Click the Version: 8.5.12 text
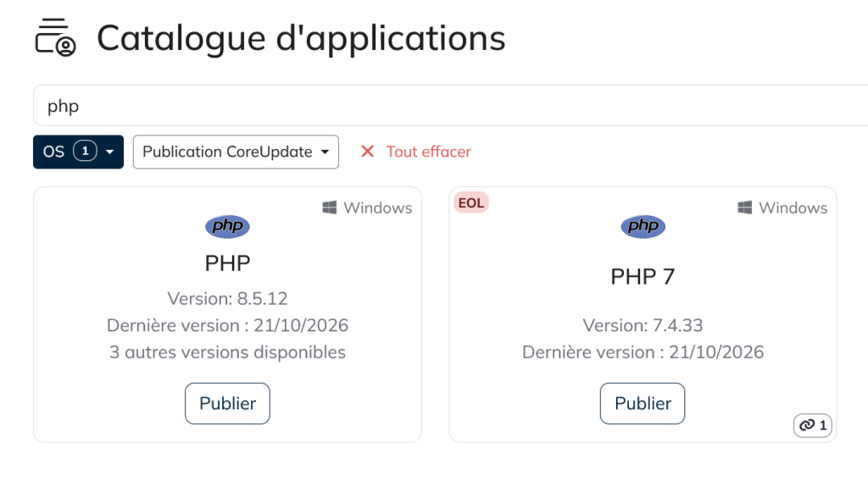The image size is (868, 477). click(x=227, y=299)
